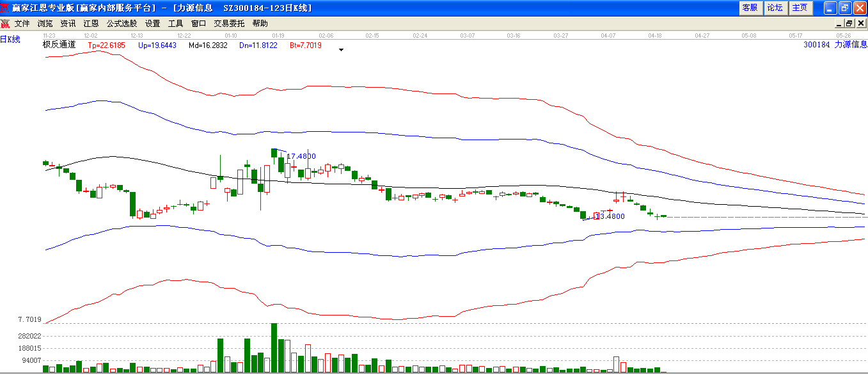The width and height of the screenshot is (868, 375).
Task: Open the 文件 menu
Action: point(22,24)
